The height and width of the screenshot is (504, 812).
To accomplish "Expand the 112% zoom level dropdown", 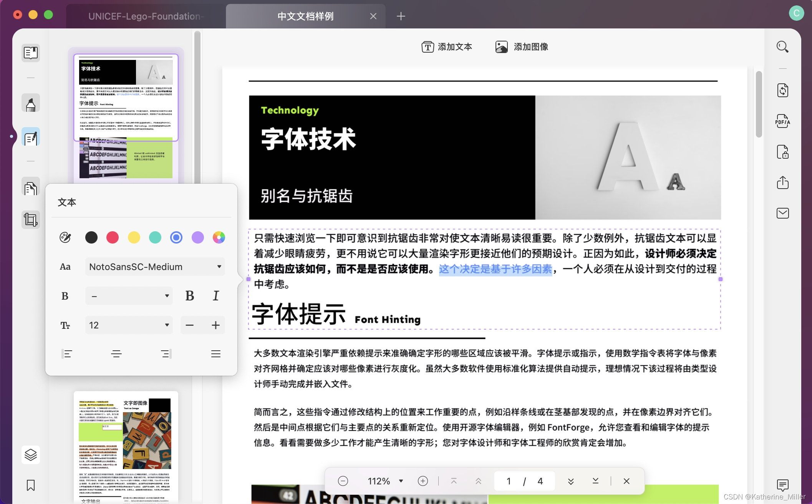I will 401,481.
